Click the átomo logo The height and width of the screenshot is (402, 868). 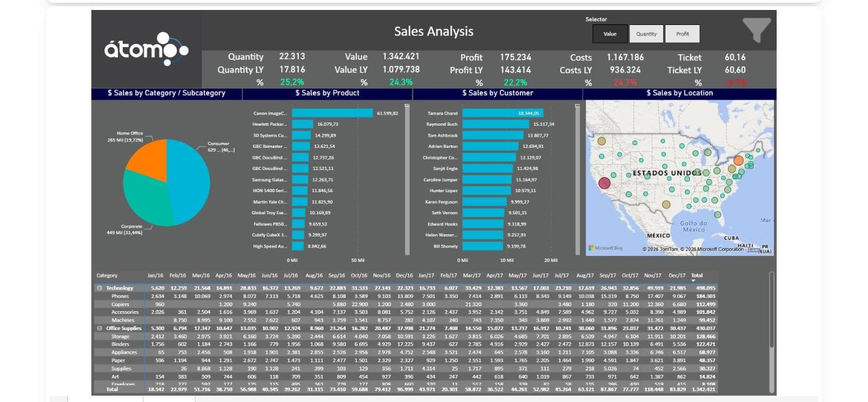coord(147,50)
